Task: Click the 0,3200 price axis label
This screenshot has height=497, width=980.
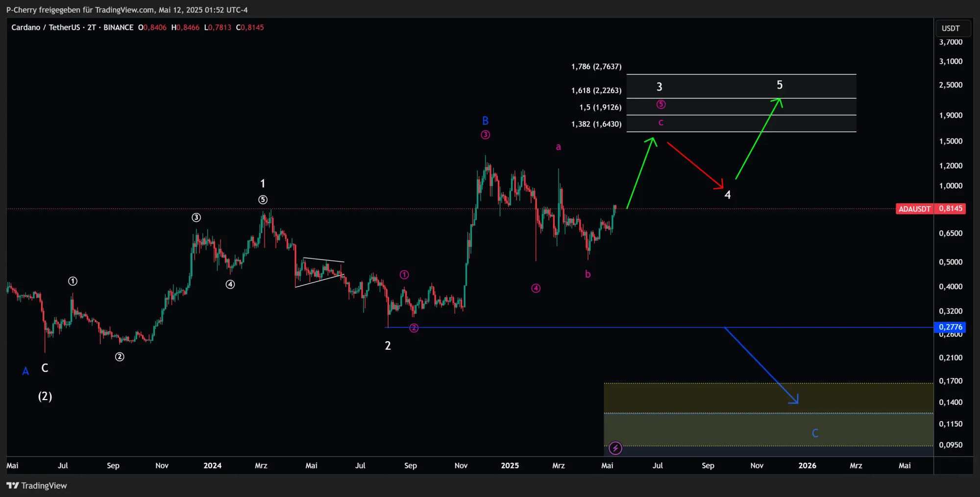Action: pyautogui.click(x=951, y=311)
